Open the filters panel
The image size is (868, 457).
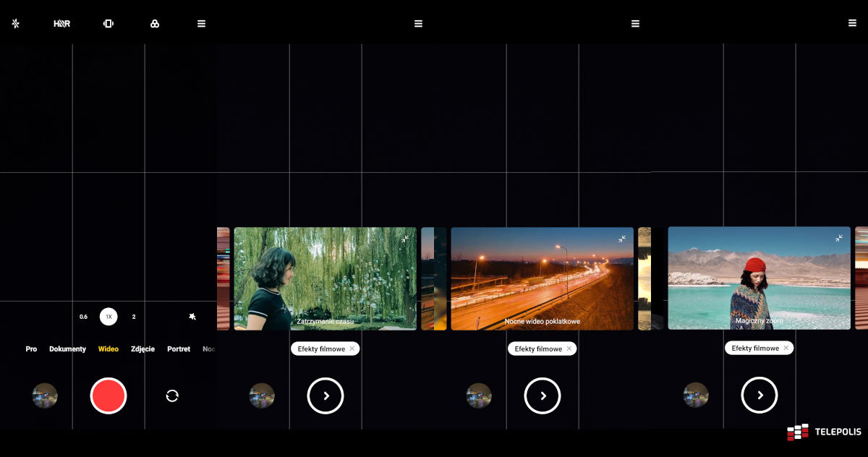pos(154,22)
